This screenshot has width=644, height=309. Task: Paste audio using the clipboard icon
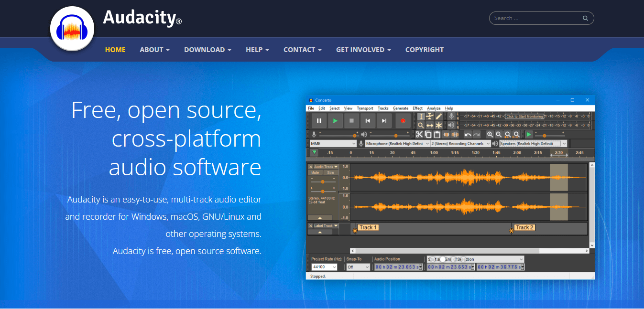pyautogui.click(x=437, y=134)
